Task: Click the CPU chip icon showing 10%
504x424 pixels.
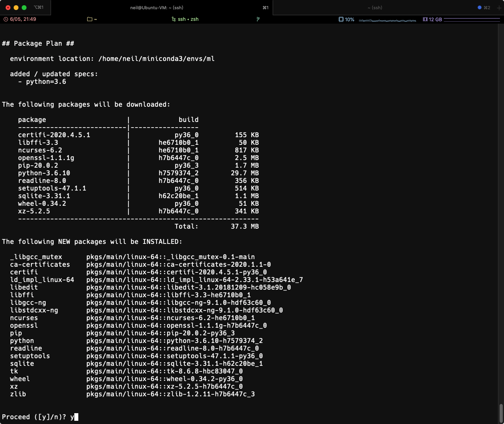Action: pos(341,19)
